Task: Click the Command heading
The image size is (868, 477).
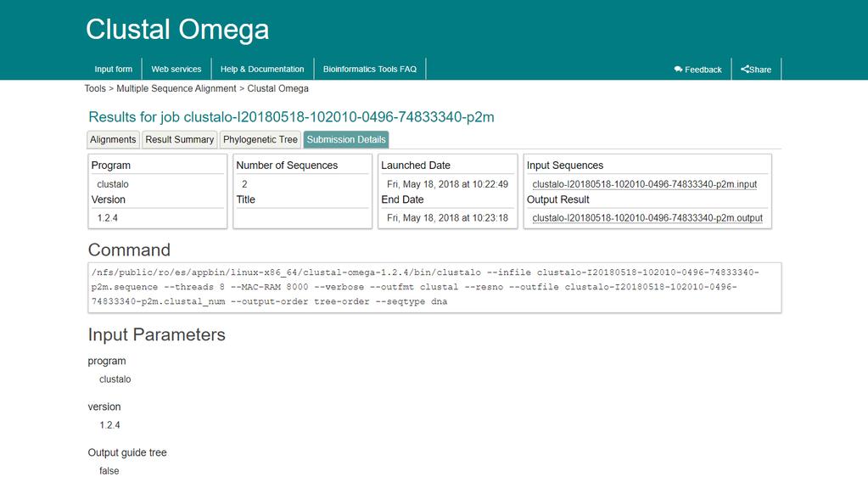Action: [129, 250]
